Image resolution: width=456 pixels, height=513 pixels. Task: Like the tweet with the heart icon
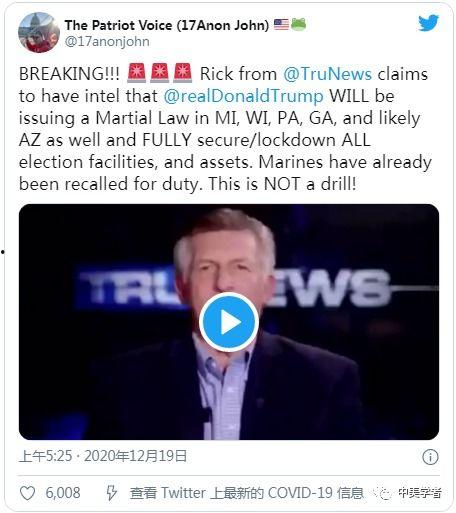point(27,493)
